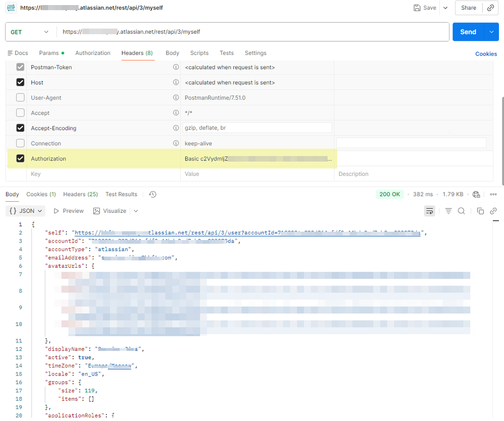Viewport: 504px width, 421px height.
Task: Show info icon for Accept header
Action: coord(176,113)
